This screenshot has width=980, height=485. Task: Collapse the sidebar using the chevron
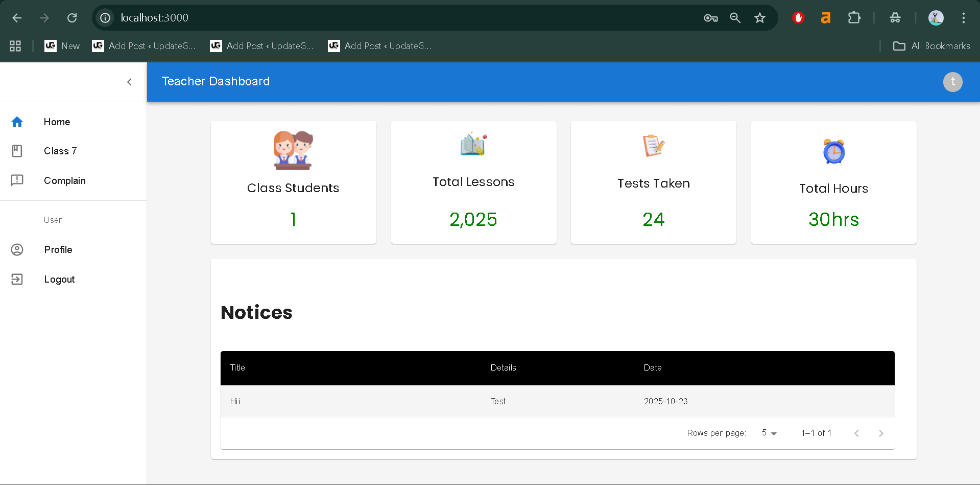coord(129,82)
